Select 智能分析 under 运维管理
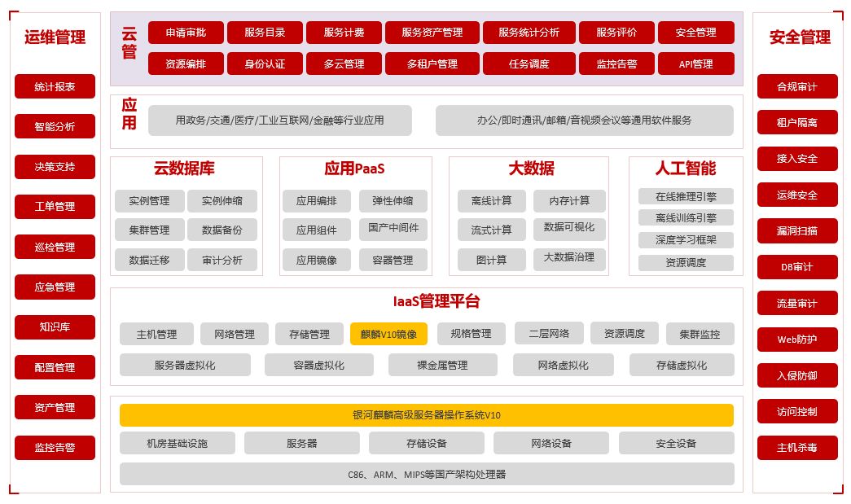 pos(55,126)
